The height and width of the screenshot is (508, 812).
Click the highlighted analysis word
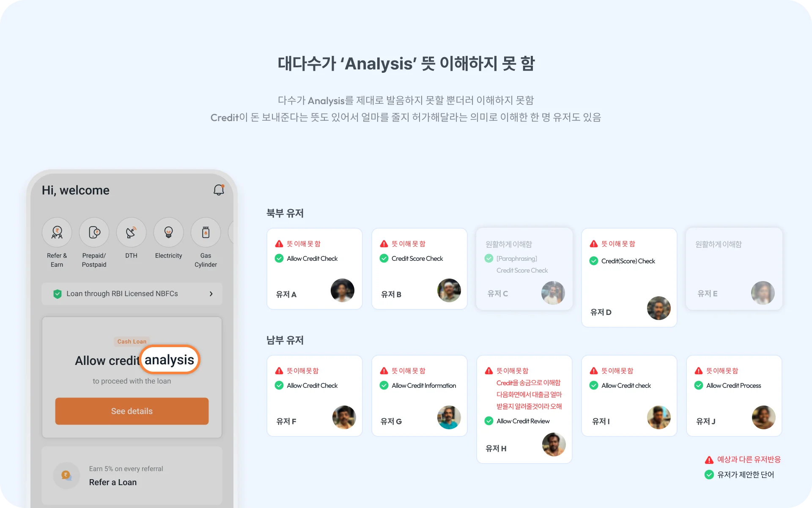169,360
